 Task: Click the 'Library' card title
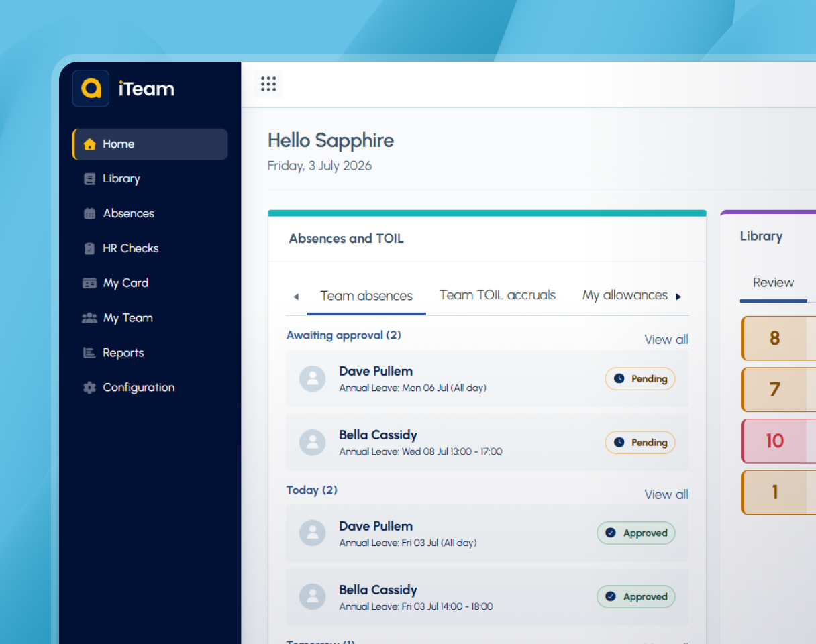click(762, 237)
